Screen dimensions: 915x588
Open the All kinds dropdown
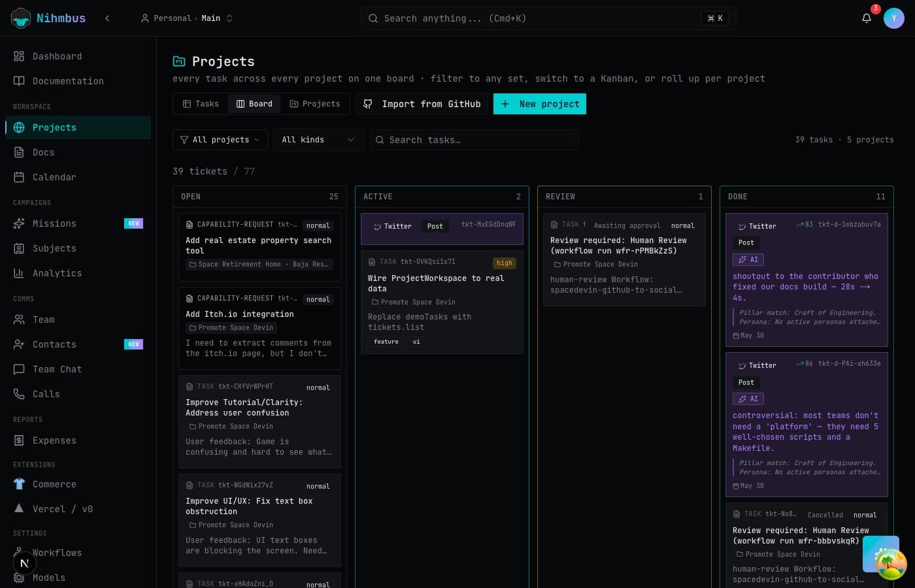point(318,140)
